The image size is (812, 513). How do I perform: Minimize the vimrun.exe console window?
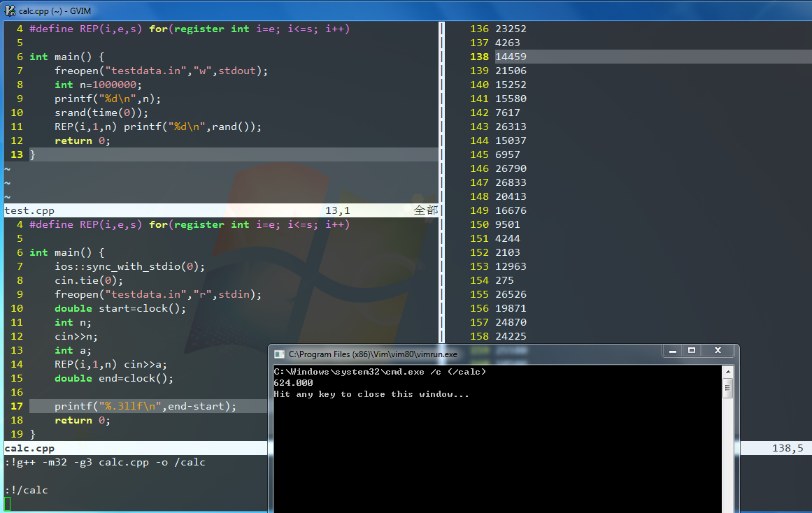tap(673, 350)
